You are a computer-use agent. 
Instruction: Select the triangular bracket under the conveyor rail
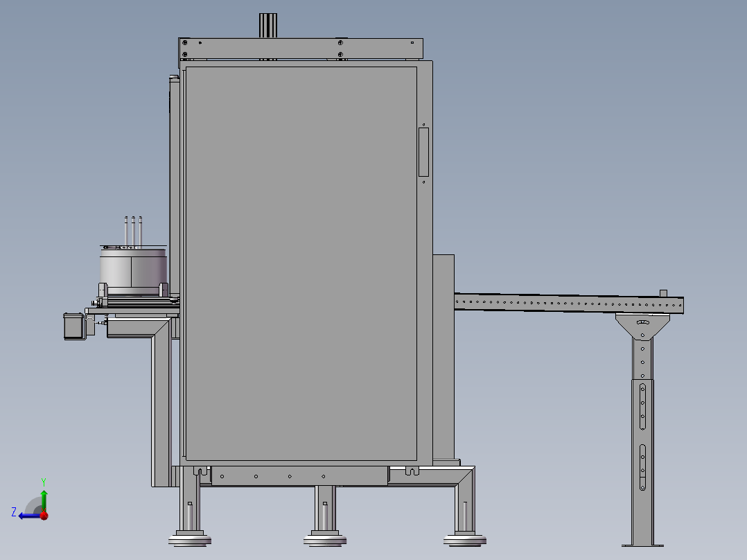642,326
